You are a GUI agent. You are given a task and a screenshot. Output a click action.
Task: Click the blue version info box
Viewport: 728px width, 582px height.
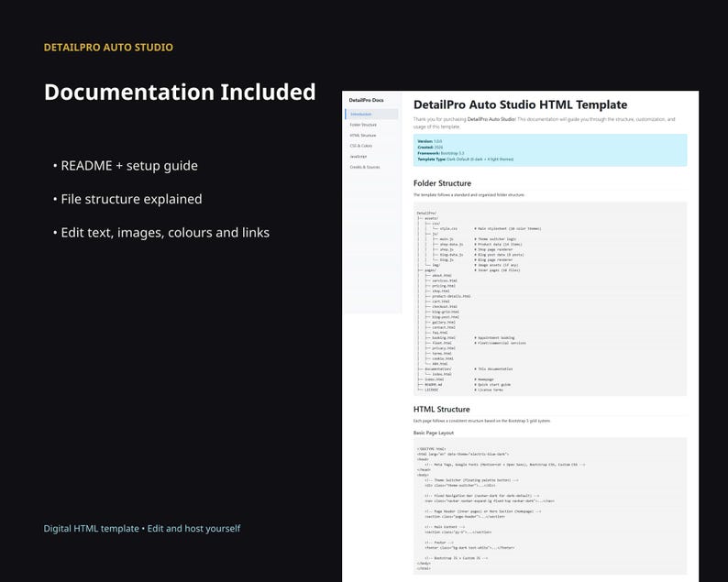[550, 150]
